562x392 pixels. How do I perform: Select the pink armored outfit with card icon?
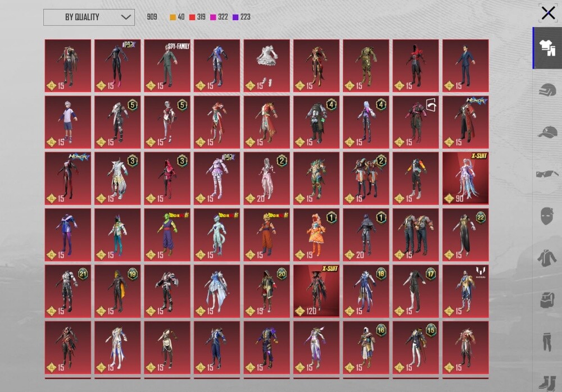click(416, 122)
